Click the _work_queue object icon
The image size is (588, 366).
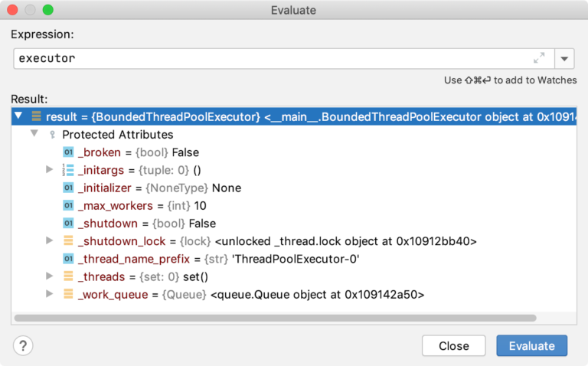click(68, 294)
